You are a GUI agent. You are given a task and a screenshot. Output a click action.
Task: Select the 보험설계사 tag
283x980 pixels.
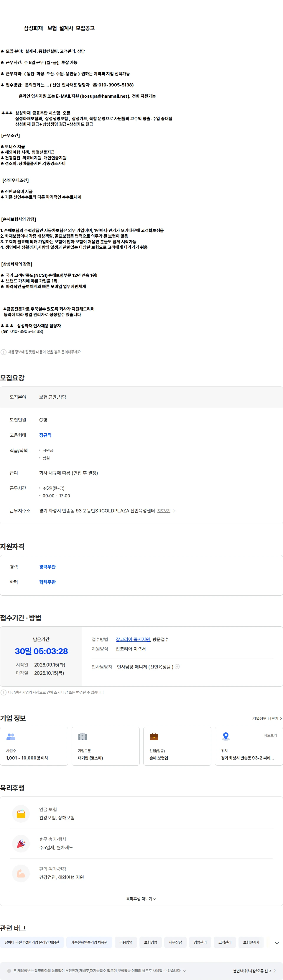[251, 942]
